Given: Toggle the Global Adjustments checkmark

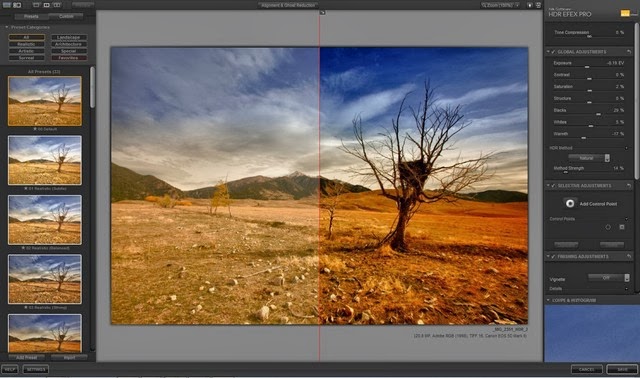Looking at the screenshot, I should point(553,52).
